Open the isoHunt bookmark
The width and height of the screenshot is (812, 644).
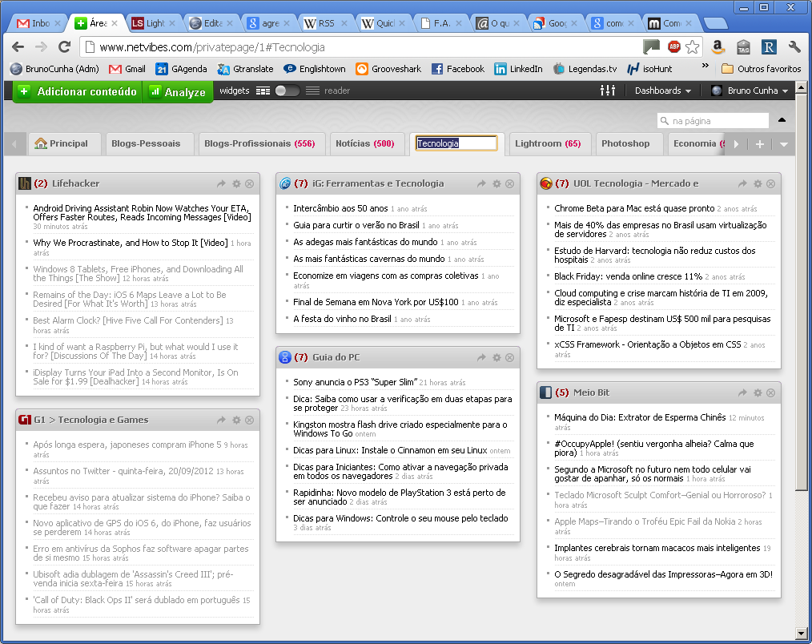pyautogui.click(x=649, y=69)
